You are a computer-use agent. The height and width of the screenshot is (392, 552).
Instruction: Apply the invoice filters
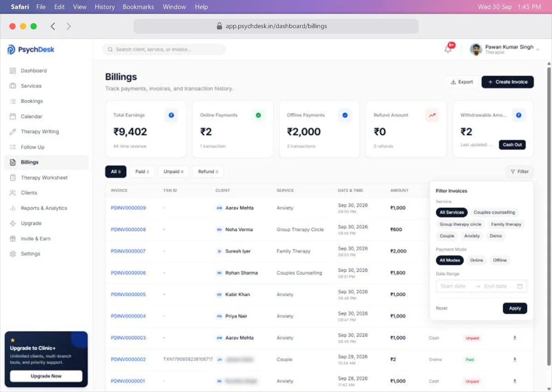(x=515, y=308)
